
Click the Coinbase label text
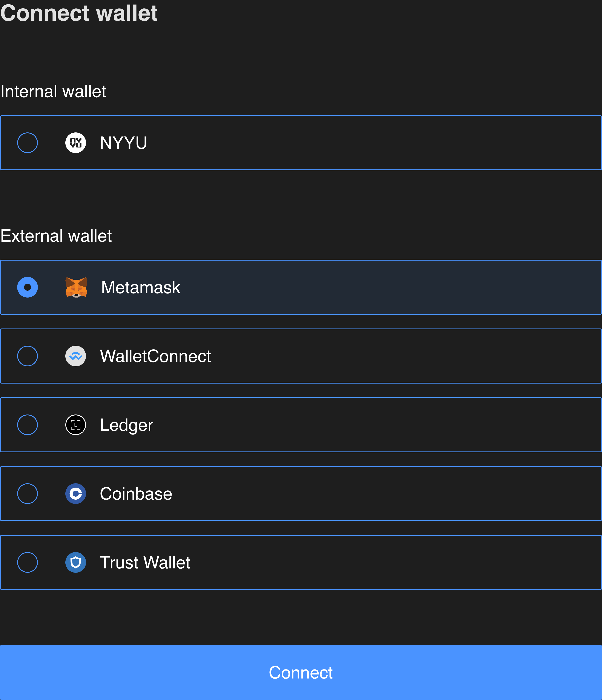[x=136, y=494]
